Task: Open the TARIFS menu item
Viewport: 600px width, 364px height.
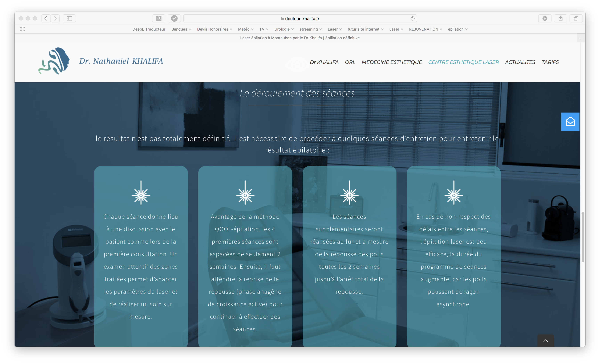Action: pos(550,62)
